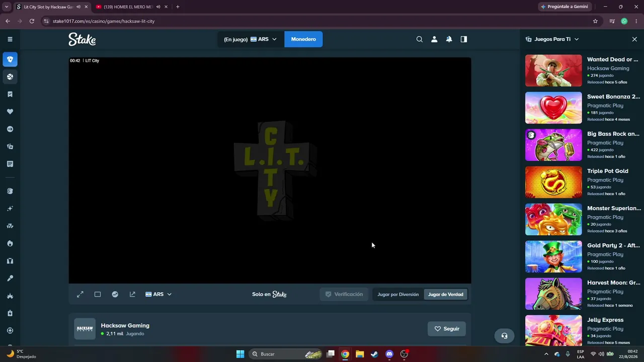Bookmark this page with the star icon
The image size is (644, 362).
coord(595,21)
